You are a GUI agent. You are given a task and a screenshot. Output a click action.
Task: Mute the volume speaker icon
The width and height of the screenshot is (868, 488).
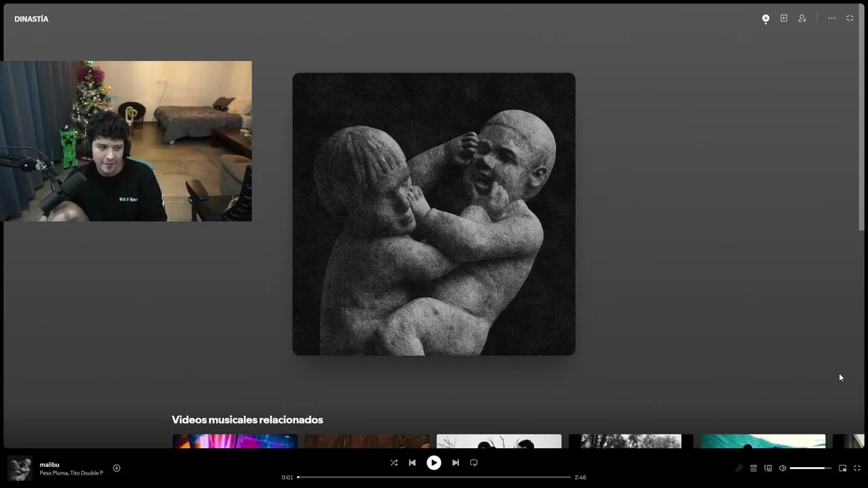[783, 468]
